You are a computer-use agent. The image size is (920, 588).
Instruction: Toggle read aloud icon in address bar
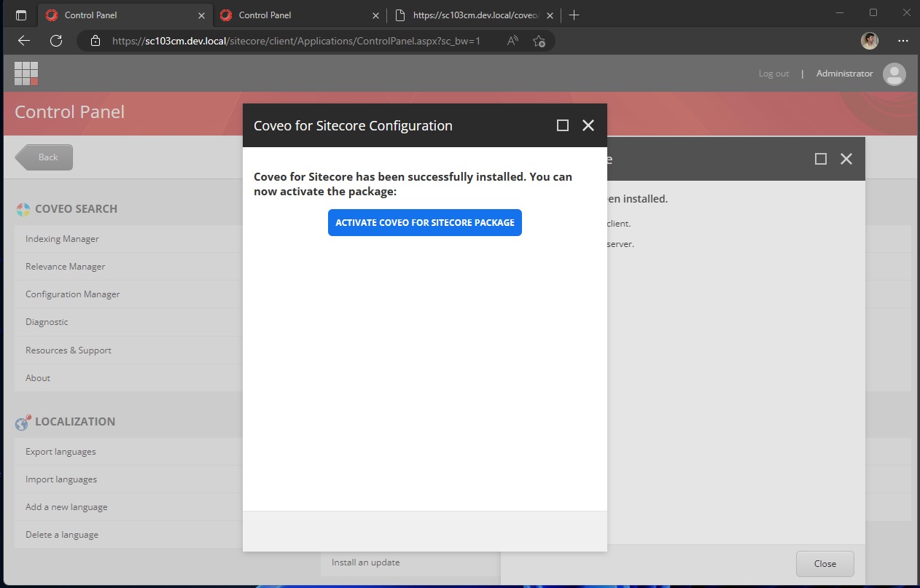(512, 41)
